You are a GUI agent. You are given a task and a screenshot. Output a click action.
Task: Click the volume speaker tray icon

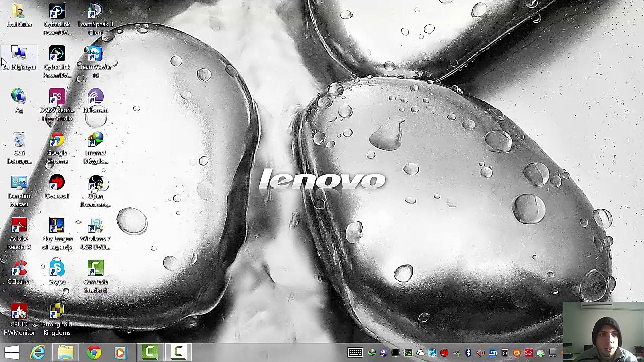[480, 353]
